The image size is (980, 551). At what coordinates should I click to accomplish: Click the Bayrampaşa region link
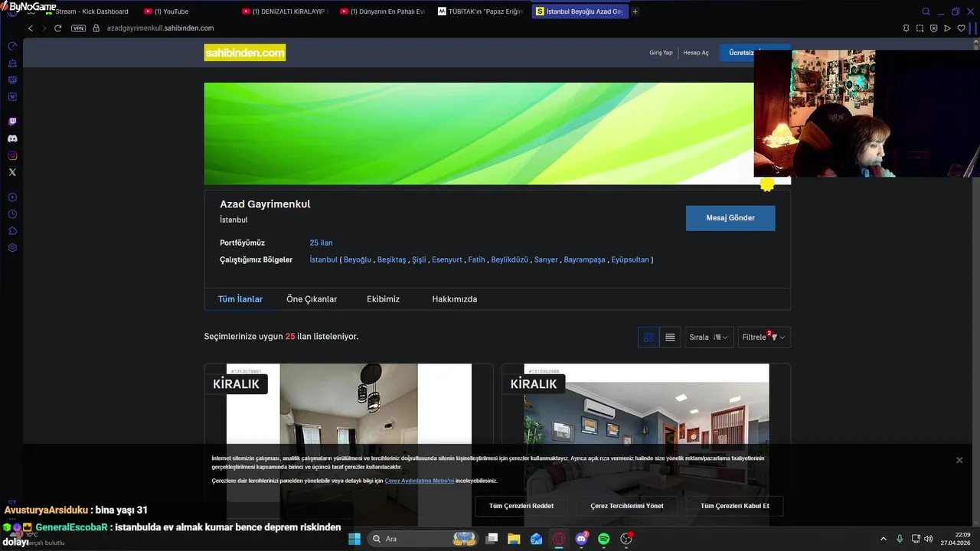[584, 259]
